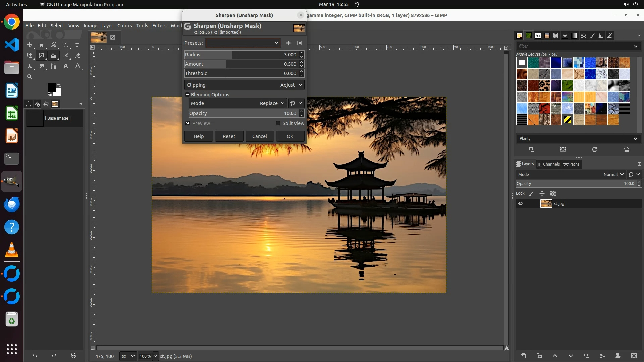The width and height of the screenshot is (644, 362).
Task: Collapse the Blending Options section
Action: (187, 95)
